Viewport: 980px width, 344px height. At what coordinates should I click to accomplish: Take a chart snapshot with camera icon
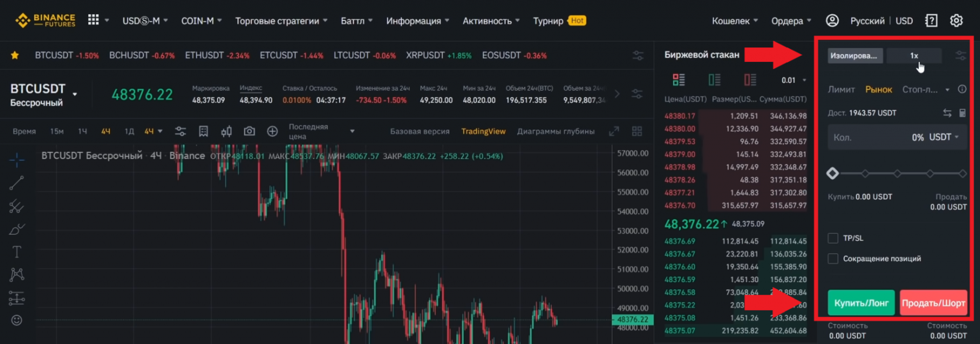tap(249, 131)
